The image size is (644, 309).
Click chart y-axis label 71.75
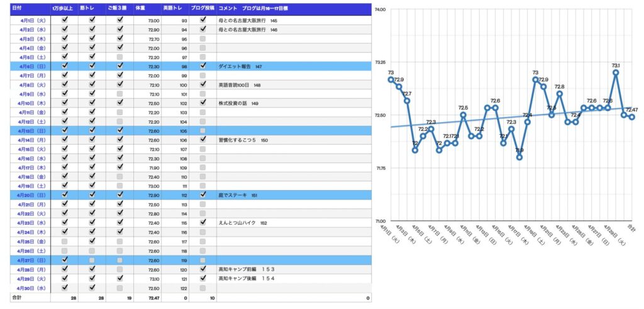point(380,168)
